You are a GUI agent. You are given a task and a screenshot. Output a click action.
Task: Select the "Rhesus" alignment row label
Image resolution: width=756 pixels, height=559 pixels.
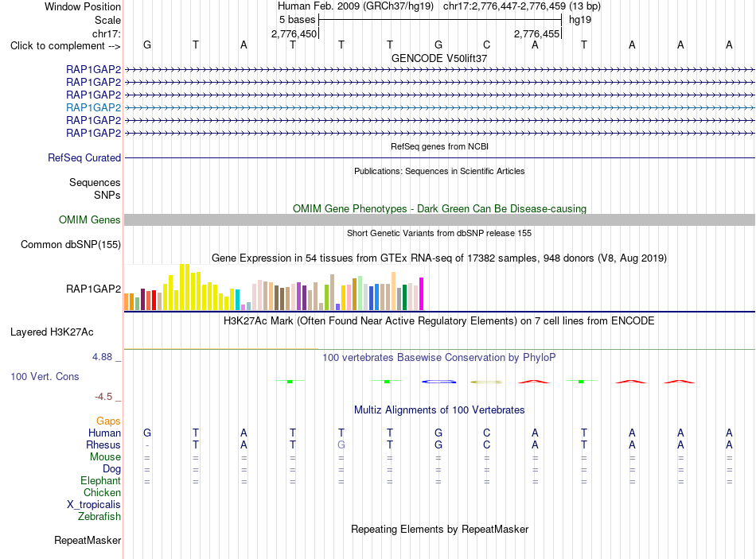[103, 444]
